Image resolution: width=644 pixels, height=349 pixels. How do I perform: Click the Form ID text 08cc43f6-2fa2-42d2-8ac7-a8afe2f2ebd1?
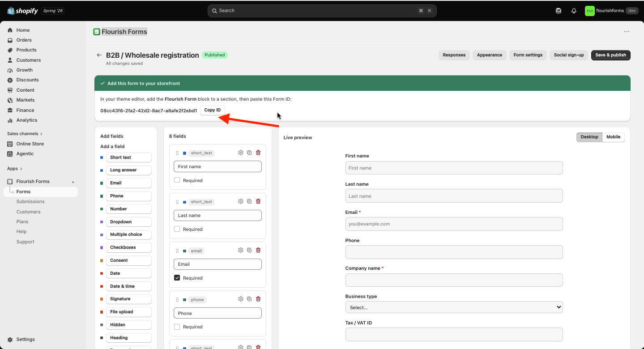tap(149, 111)
